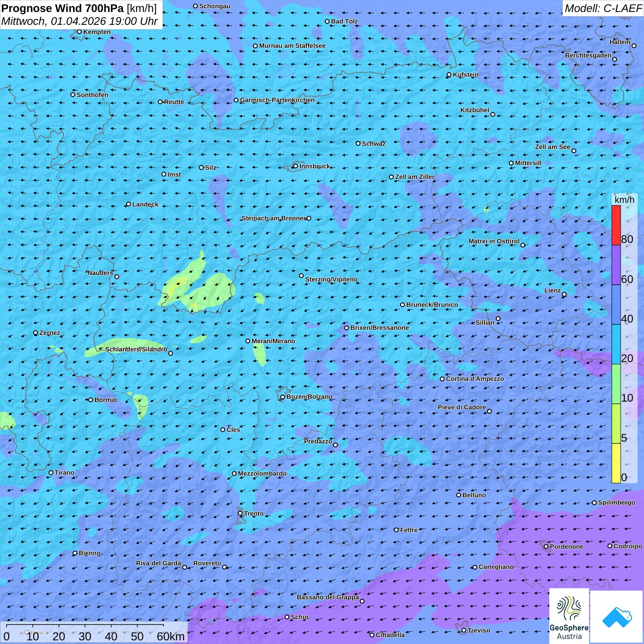Click the 'Bienno' label
This screenshot has height=644, width=644.
[x=90, y=553]
